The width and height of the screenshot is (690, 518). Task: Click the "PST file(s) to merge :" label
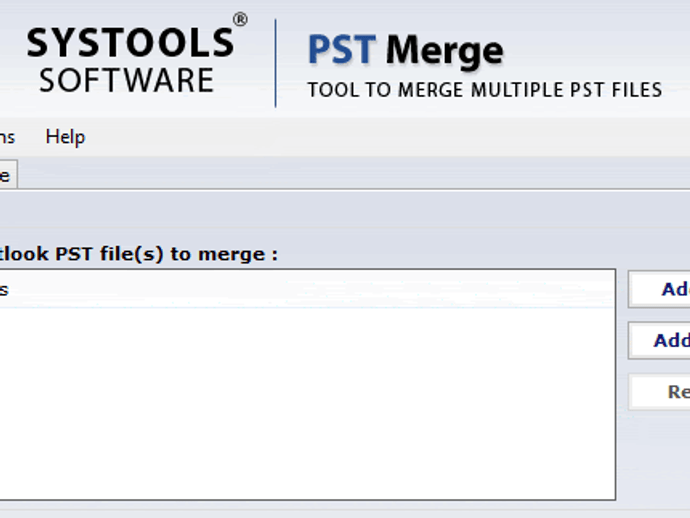(x=139, y=254)
